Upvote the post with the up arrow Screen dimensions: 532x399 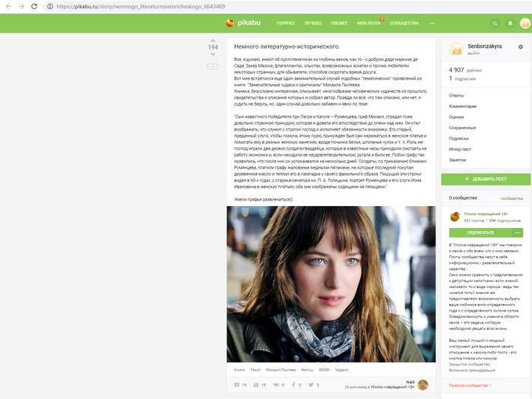click(213, 38)
